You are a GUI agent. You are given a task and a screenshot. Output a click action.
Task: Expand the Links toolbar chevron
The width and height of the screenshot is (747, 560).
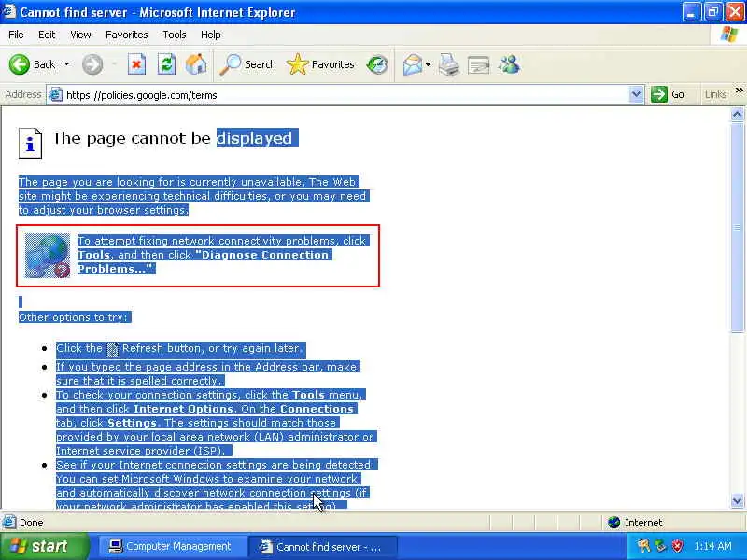[739, 90]
